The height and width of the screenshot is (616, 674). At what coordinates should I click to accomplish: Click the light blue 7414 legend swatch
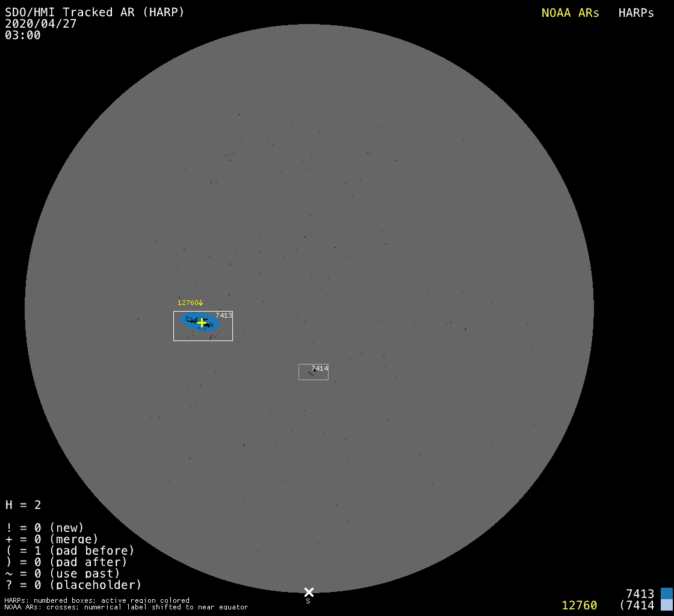[x=666, y=605]
